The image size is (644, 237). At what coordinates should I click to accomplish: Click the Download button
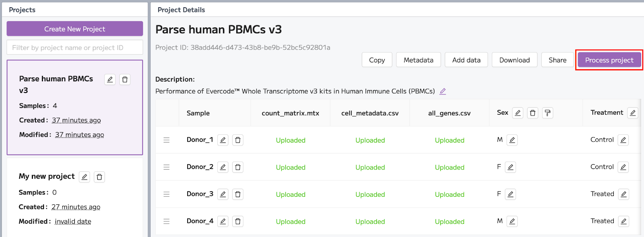point(514,60)
